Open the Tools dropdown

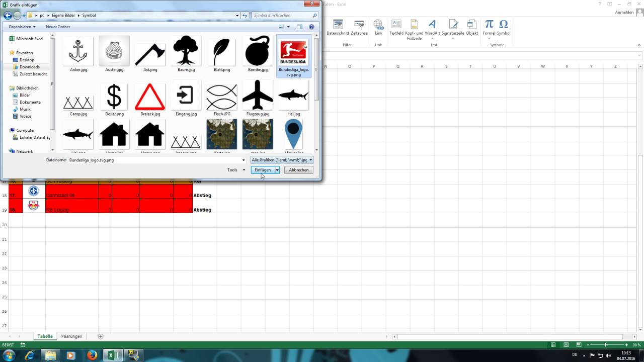(236, 170)
